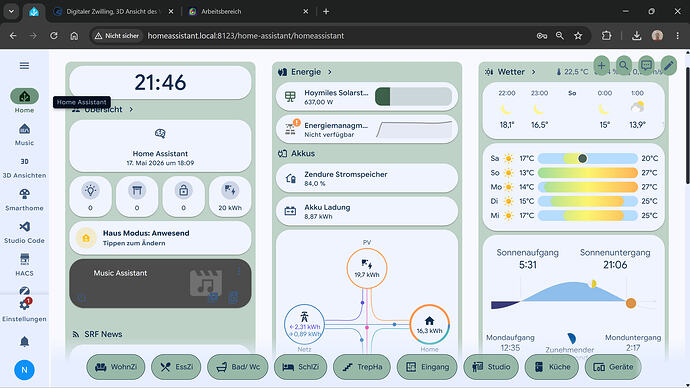Click the Hoymiles power bar gauge
This screenshot has height=388, width=690.
(x=413, y=96)
